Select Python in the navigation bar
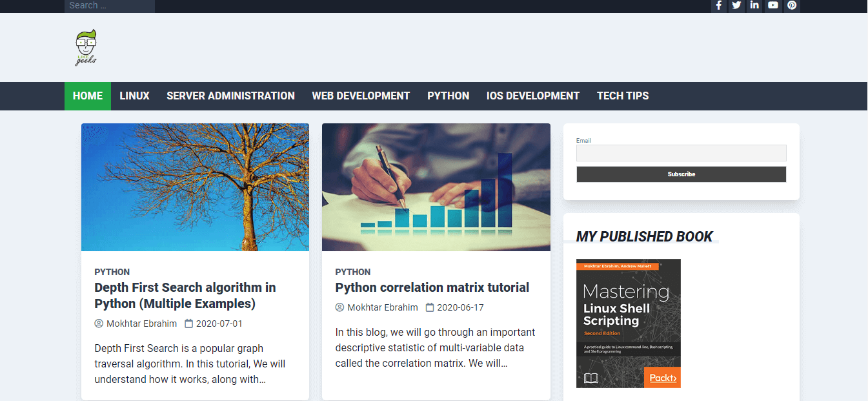This screenshot has width=868, height=401. point(448,96)
